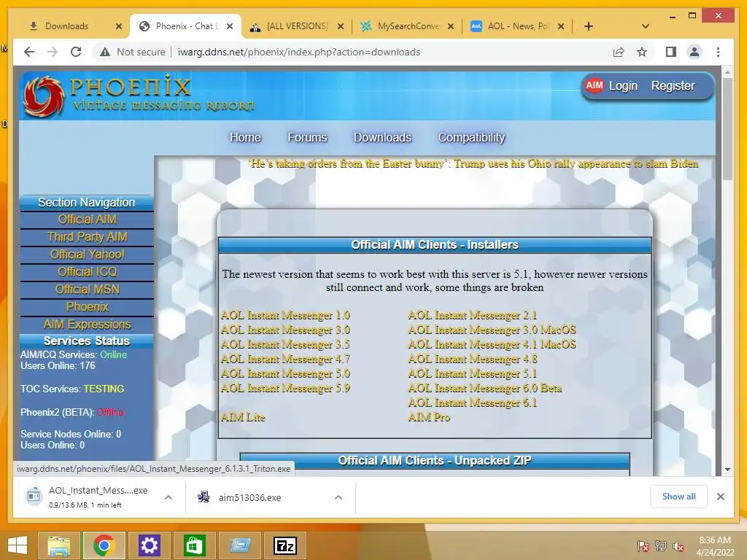Close the AOL News tab

point(561,26)
